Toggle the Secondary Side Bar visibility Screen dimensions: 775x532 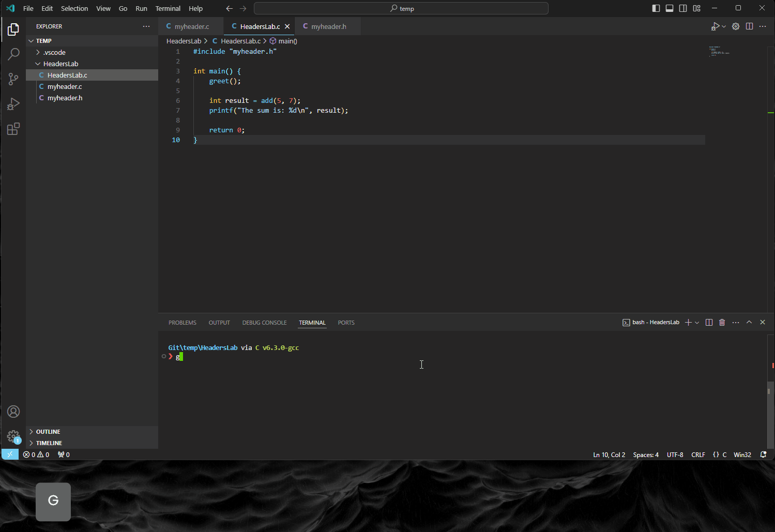683,8
